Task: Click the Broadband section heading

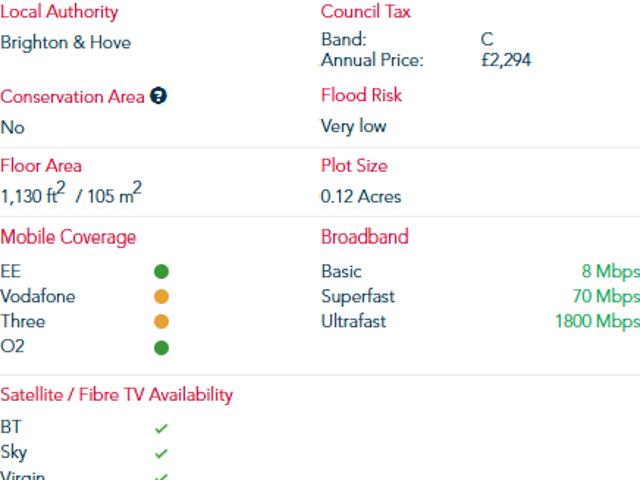Action: [x=365, y=237]
